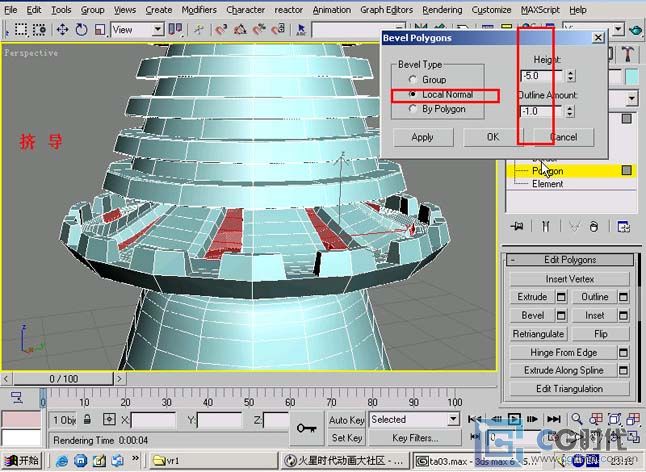This screenshot has height=472, width=646.
Task: Select By Polygon bevel type radio
Action: [x=412, y=109]
